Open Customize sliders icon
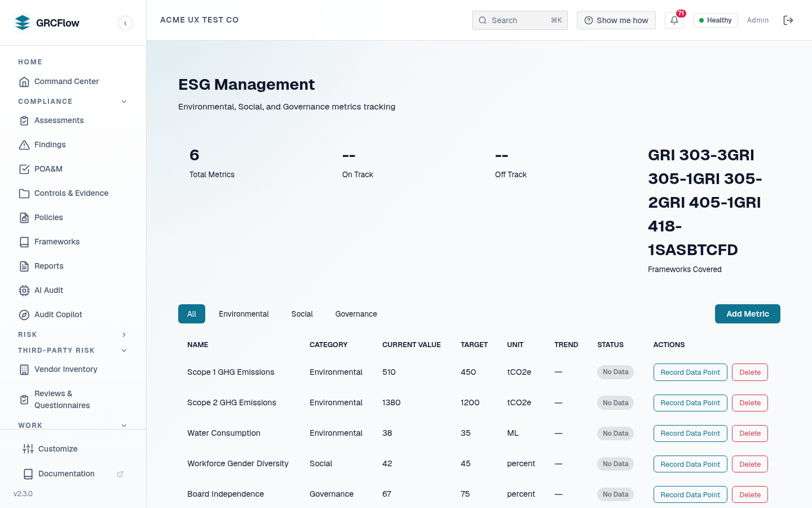812x508 pixels. (x=28, y=449)
